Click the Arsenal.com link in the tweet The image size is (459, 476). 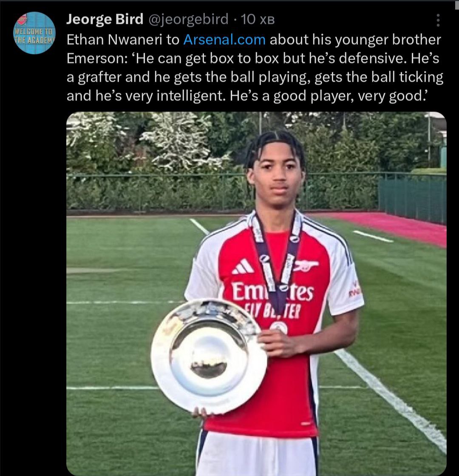(x=224, y=40)
